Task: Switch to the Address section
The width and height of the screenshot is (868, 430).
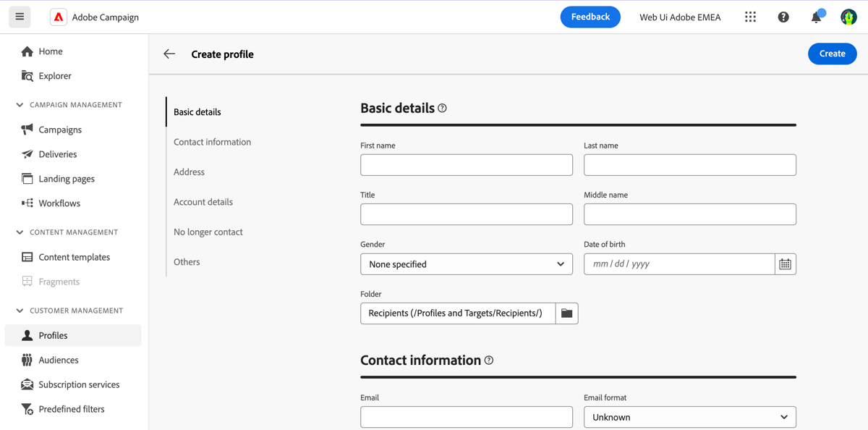Action: 189,172
